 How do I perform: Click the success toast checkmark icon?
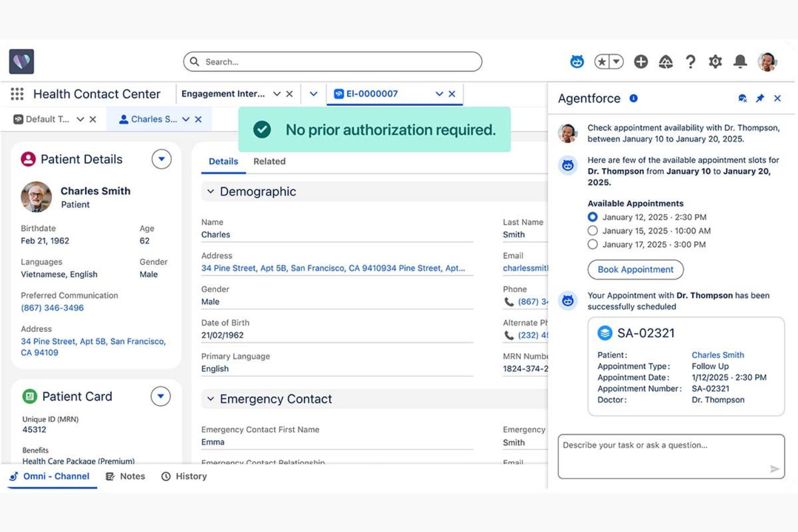(x=262, y=129)
